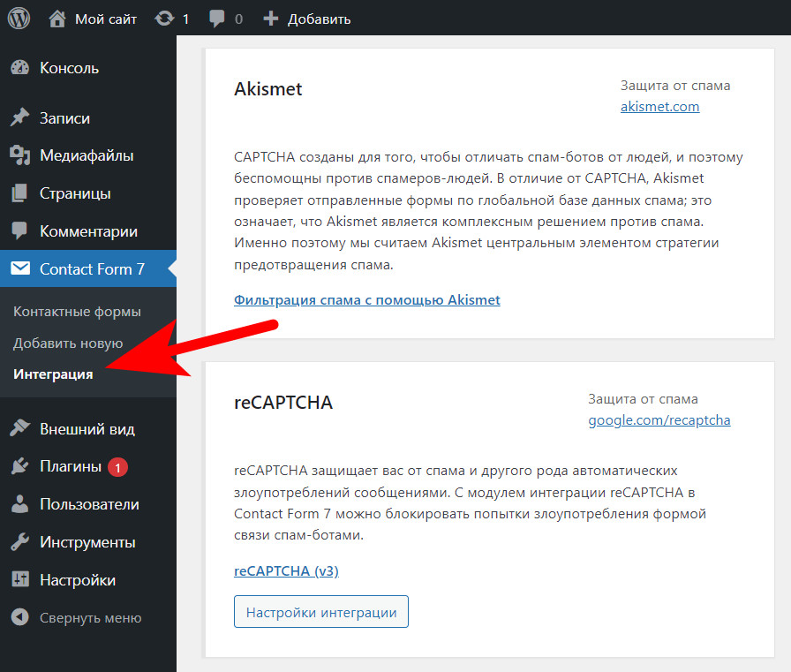Viewport: 791px width, 672px height.
Task: Click the red plugins update badge
Action: tap(117, 467)
